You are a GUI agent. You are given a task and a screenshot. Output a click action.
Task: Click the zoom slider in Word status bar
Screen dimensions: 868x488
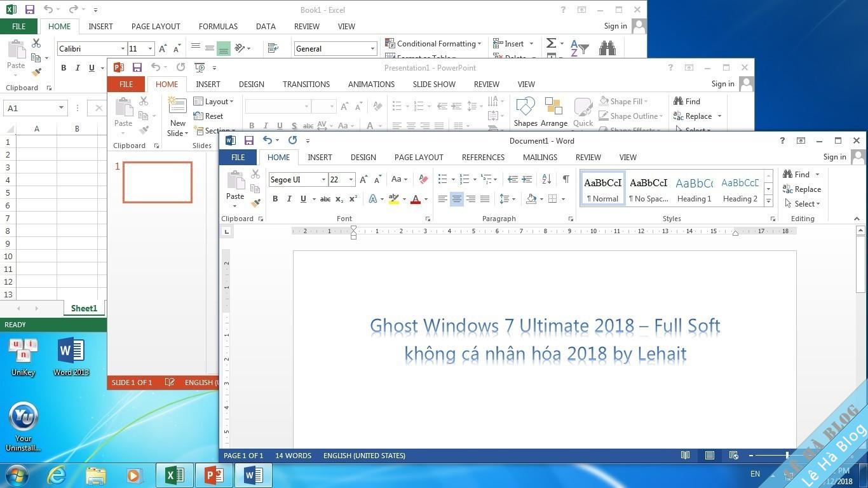coord(787,456)
